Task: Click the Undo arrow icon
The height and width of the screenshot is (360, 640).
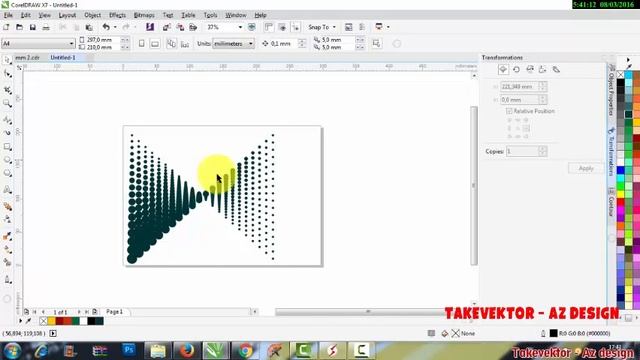Action: coord(106,27)
